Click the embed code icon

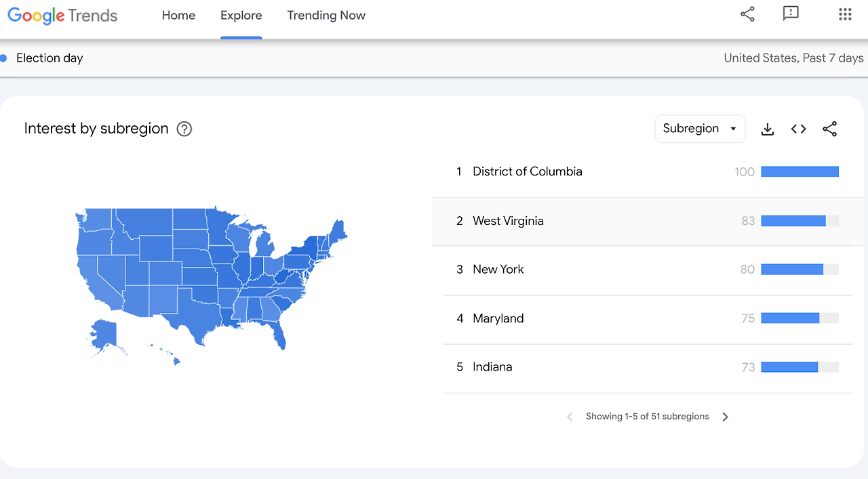point(799,129)
